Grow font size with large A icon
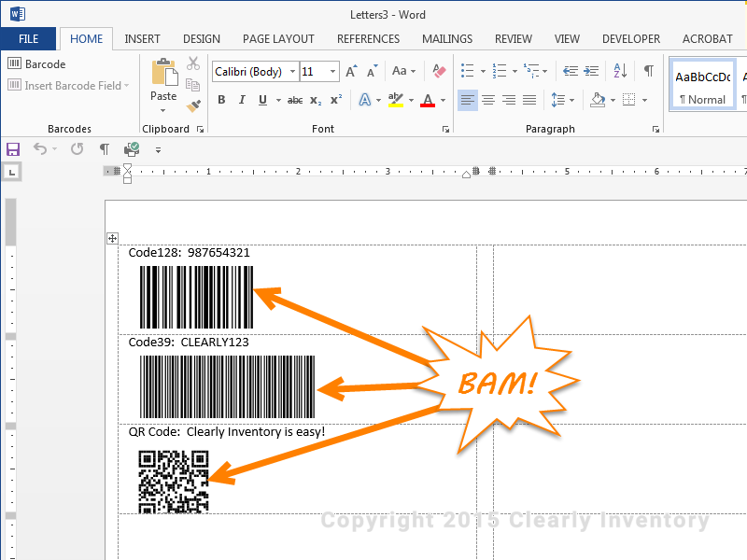 coord(352,72)
